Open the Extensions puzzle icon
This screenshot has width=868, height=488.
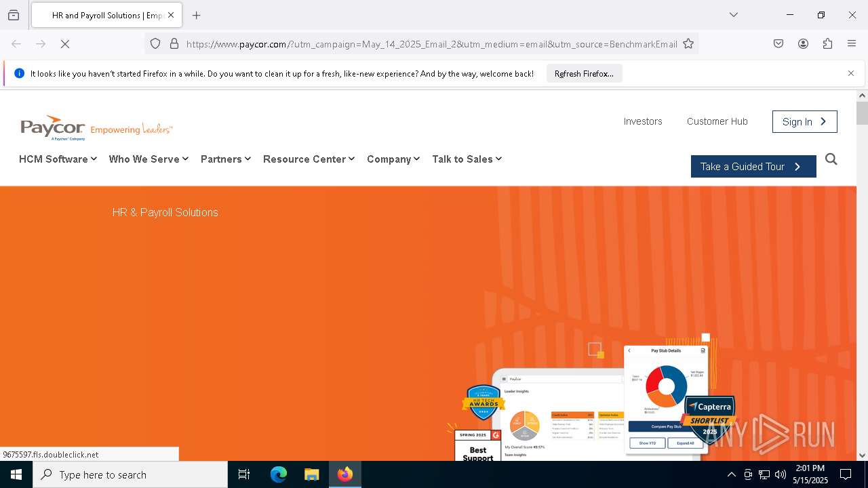(x=827, y=44)
